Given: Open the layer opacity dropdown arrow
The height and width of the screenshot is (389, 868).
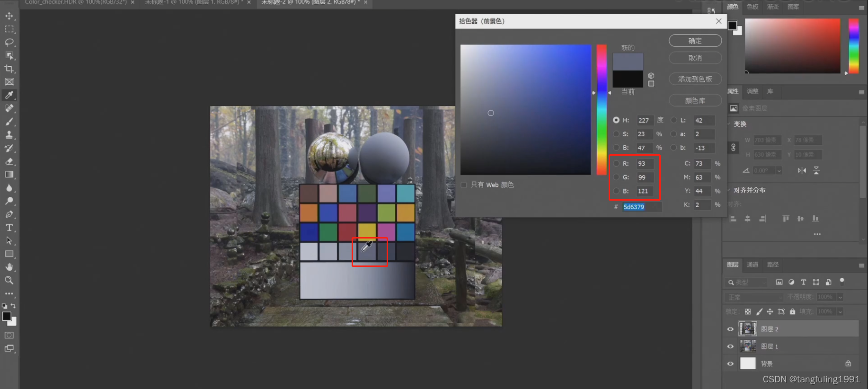Looking at the screenshot, I should coord(840,297).
